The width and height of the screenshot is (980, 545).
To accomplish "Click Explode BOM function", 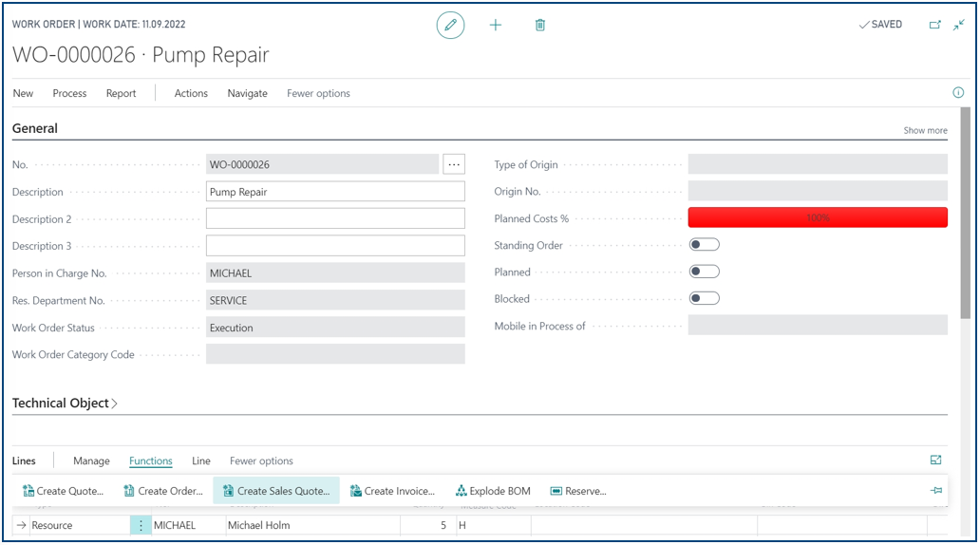I will [x=493, y=491].
